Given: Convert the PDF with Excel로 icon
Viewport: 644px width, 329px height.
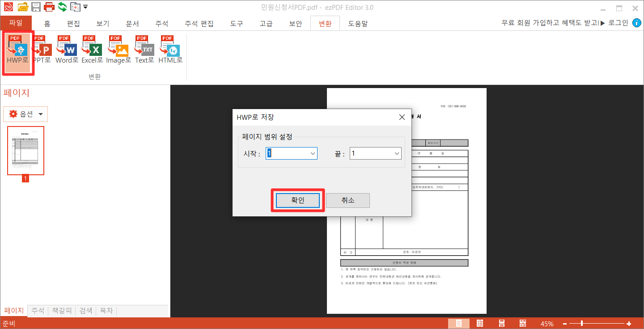Looking at the screenshot, I should pos(92,49).
